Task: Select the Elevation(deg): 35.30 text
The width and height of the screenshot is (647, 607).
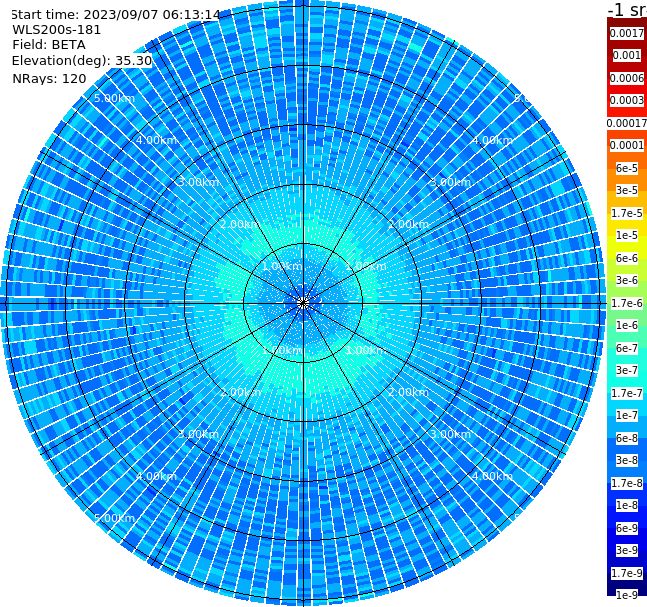Action: pyautogui.click(x=82, y=61)
